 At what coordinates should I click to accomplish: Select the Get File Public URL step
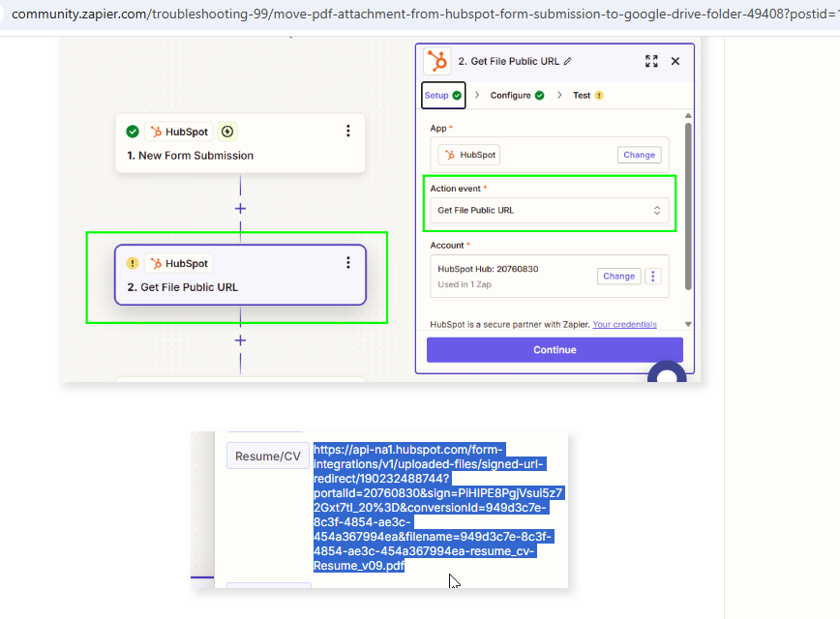tap(240, 276)
